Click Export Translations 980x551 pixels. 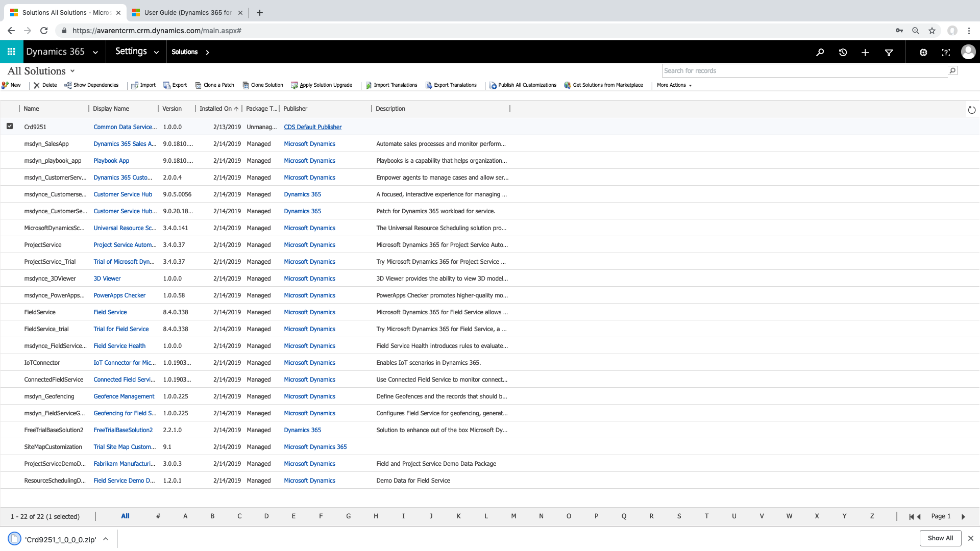[x=451, y=85]
